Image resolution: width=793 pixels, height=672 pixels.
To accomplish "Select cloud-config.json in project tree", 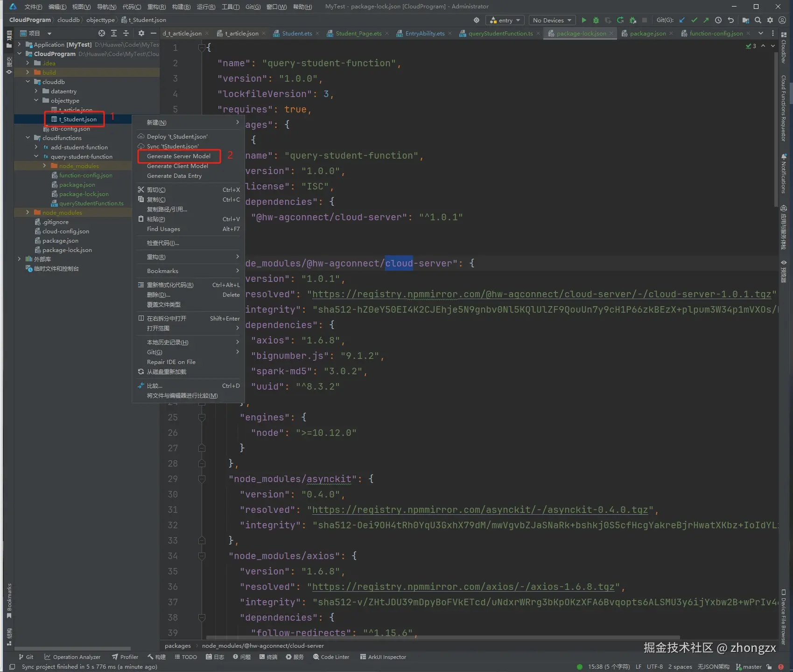I will pyautogui.click(x=65, y=231).
